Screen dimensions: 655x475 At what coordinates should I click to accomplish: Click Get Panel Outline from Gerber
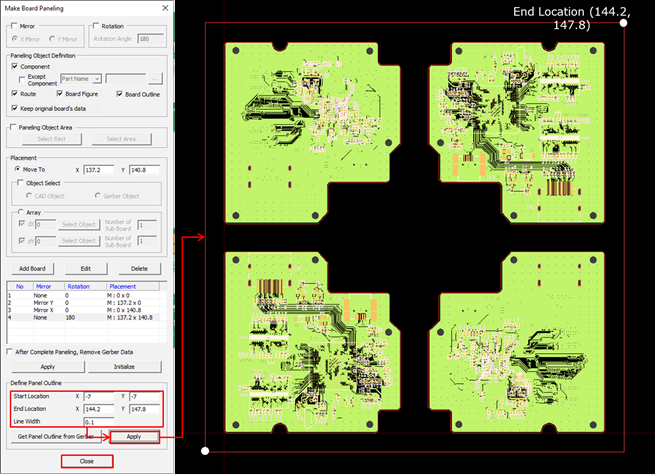56,437
